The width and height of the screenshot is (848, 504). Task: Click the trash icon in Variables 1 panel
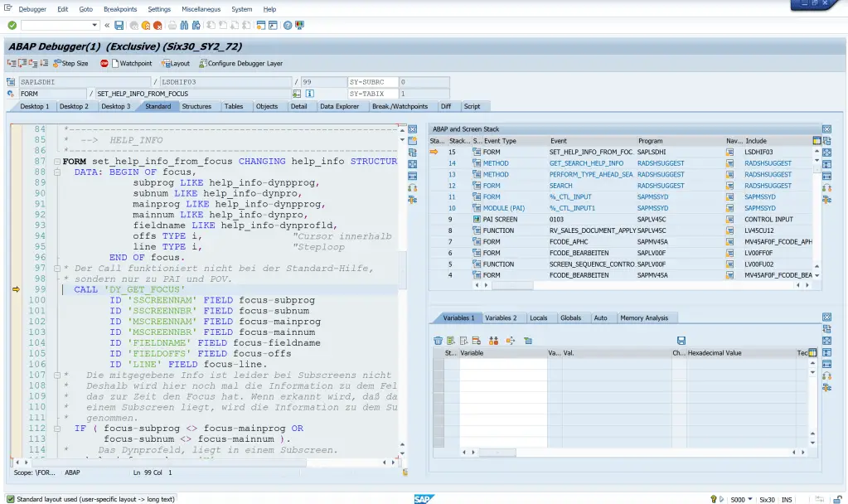pyautogui.click(x=438, y=340)
